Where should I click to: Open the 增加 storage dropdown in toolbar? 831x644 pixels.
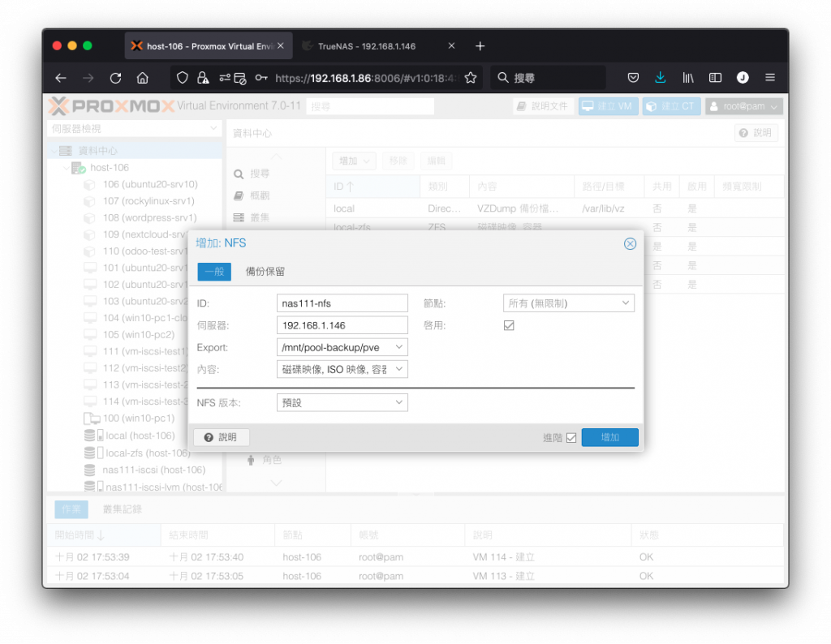[x=354, y=161]
